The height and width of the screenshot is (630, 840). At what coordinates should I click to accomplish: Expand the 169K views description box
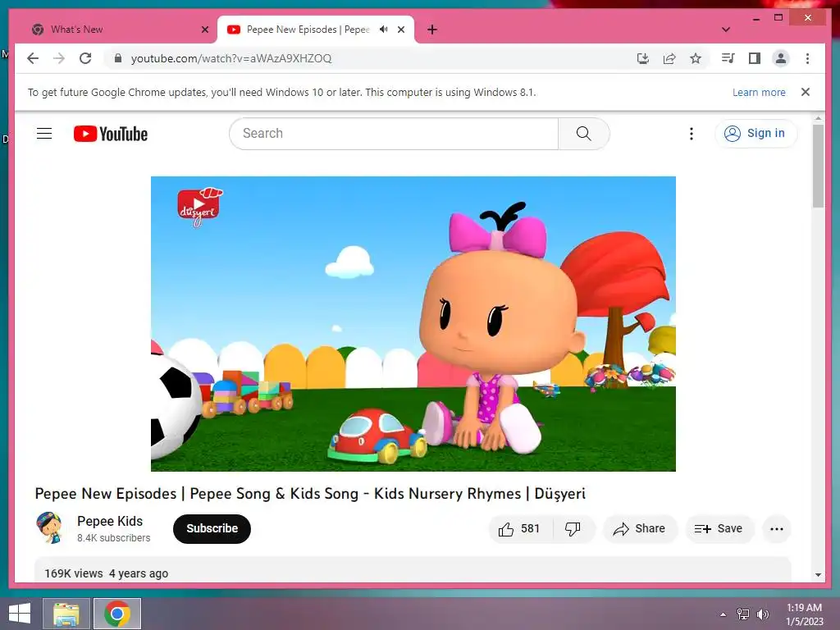[x=413, y=570]
